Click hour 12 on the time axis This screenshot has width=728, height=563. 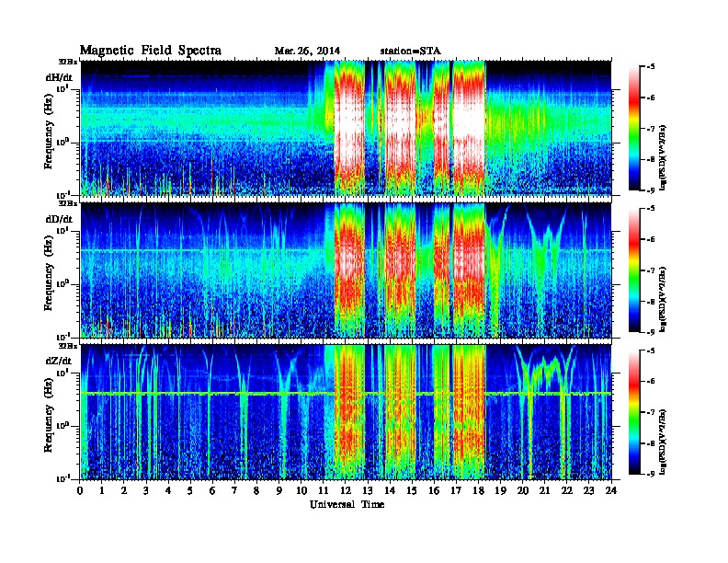pyautogui.click(x=346, y=491)
